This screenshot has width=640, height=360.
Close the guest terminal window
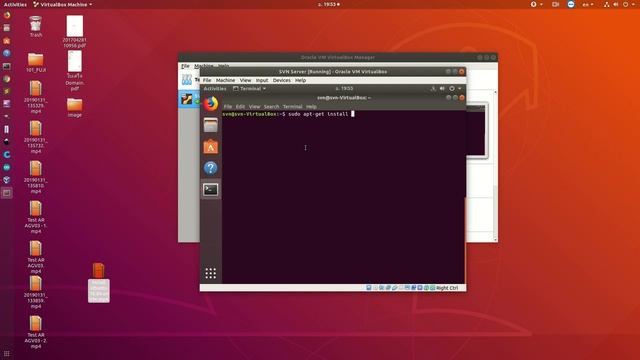pyautogui.click(x=462, y=98)
